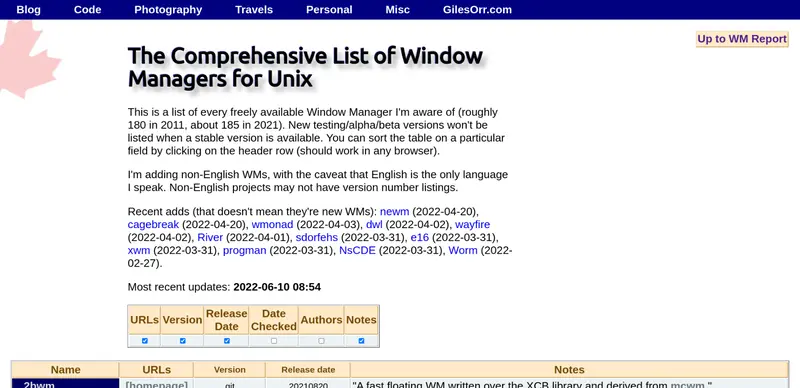Click the 20210820 release date cell

click(x=308, y=384)
